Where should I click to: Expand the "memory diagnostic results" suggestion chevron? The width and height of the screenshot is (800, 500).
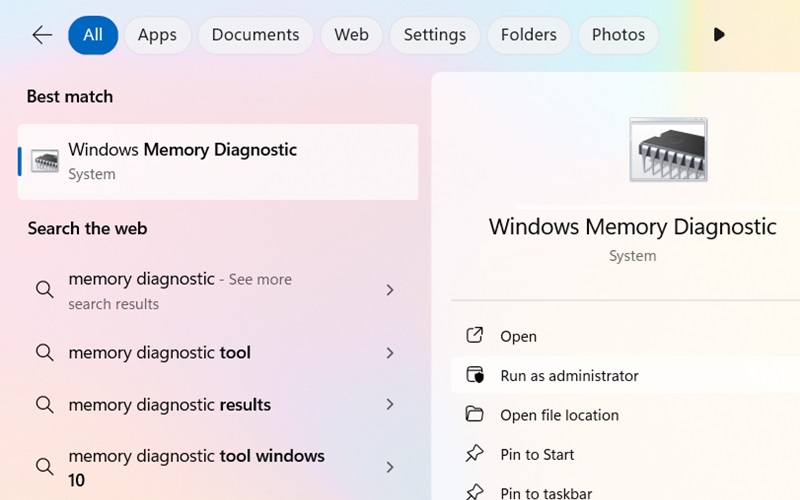(390, 405)
